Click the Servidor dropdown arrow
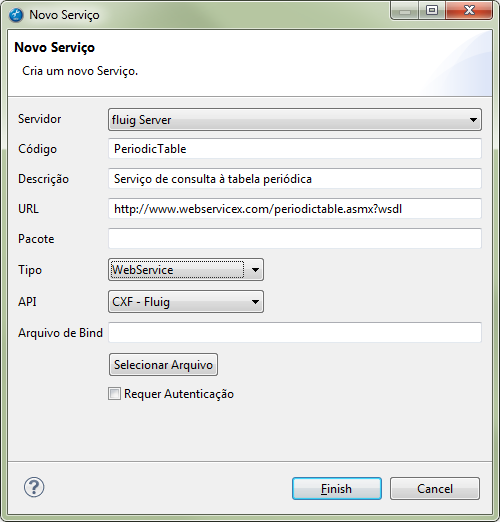Image resolution: width=500 pixels, height=522 pixels. (473, 120)
